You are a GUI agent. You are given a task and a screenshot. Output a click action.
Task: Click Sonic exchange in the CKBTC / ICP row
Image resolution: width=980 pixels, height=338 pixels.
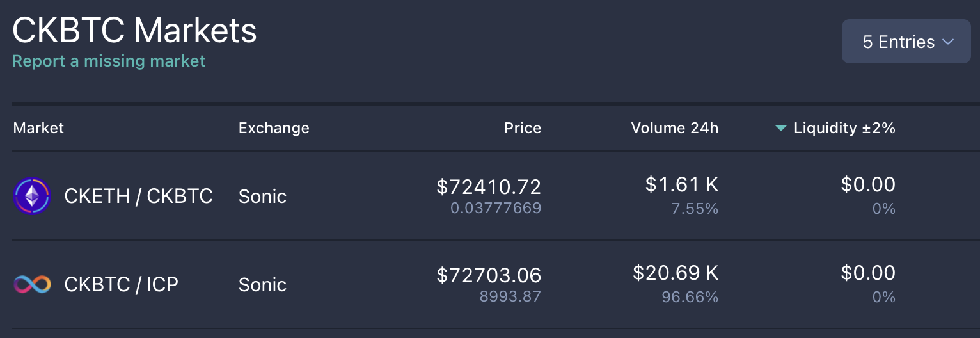pos(262,284)
